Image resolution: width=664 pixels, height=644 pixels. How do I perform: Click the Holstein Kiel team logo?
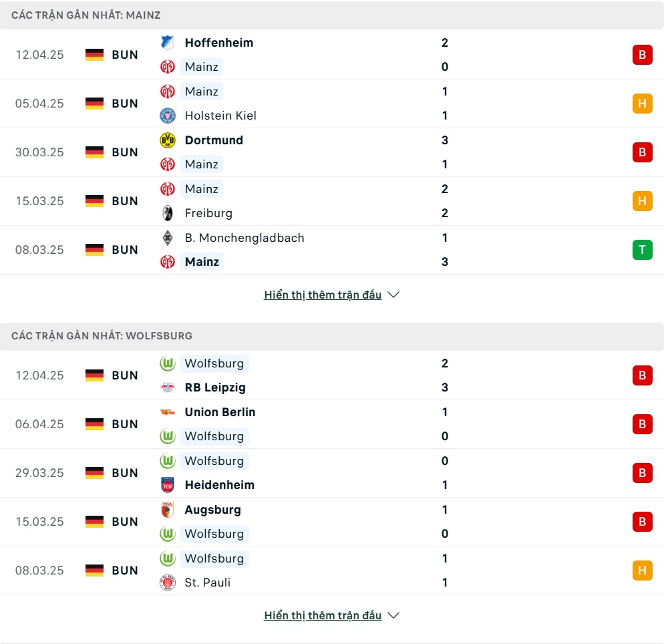[167, 116]
